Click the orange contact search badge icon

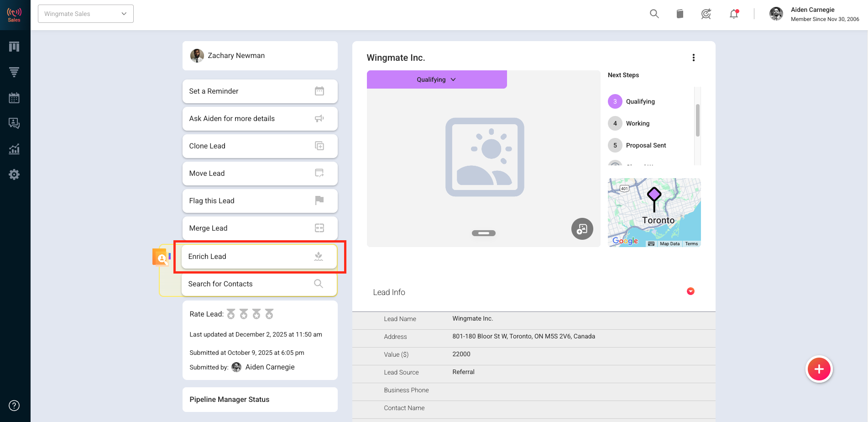(160, 257)
